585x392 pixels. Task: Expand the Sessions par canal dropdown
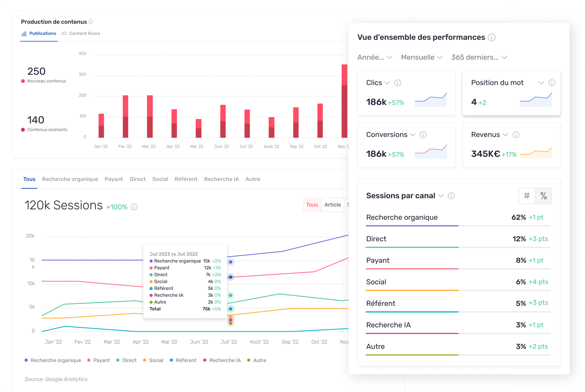coord(441,196)
